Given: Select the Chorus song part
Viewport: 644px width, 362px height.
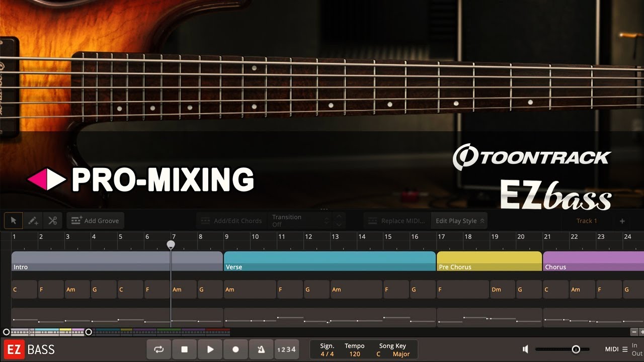Looking at the screenshot, I should pos(593,261).
